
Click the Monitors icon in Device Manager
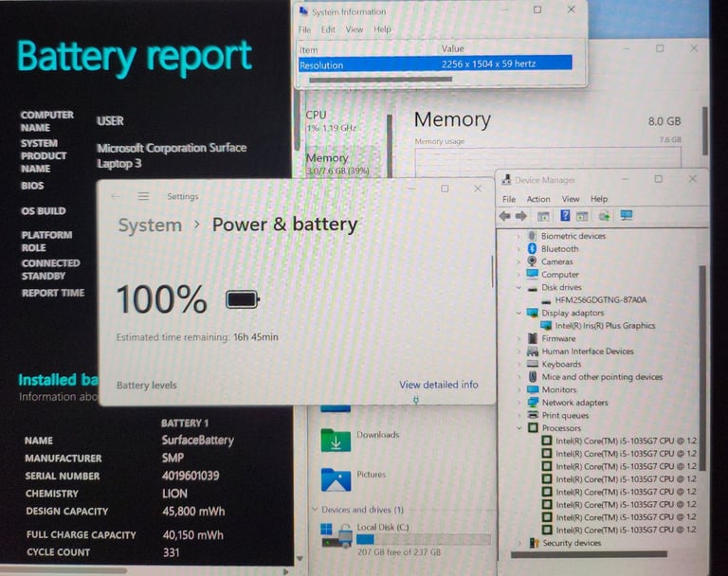pos(533,389)
